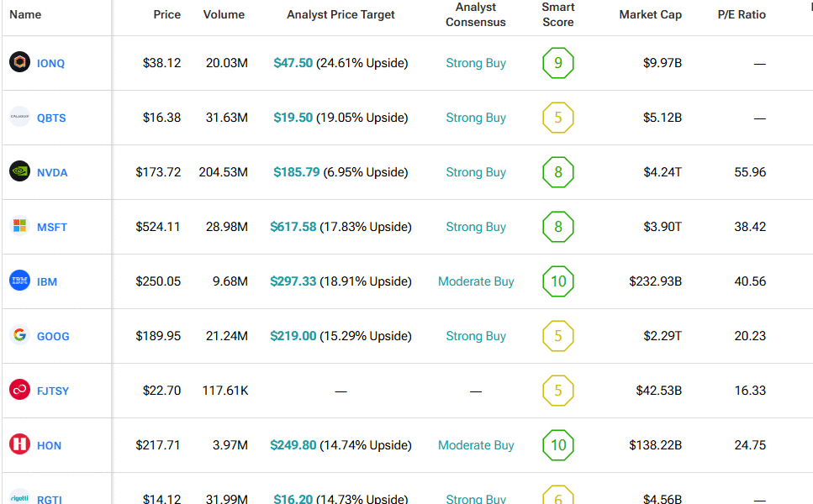The height and width of the screenshot is (504, 813).
Task: Click IONQ Strong Buy consensus
Action: coord(476,63)
